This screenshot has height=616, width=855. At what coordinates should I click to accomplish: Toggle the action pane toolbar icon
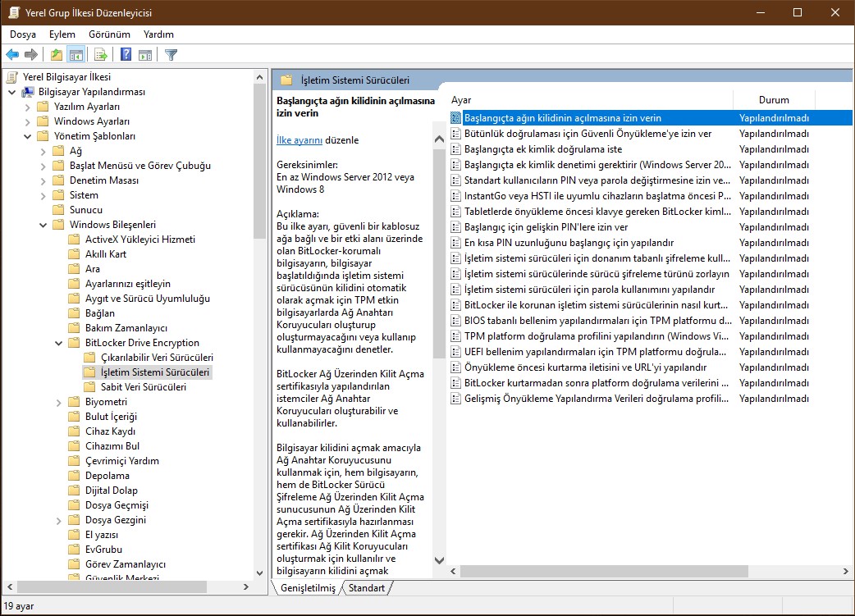[x=145, y=54]
